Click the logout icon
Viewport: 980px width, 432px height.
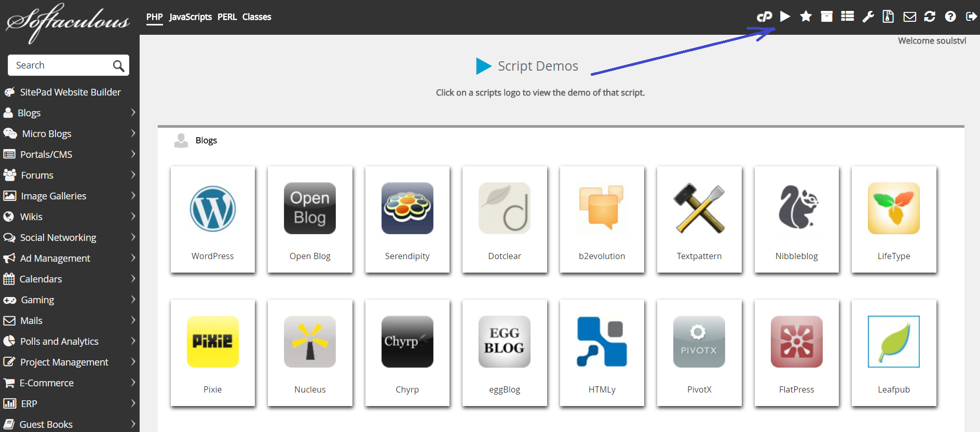(x=971, y=17)
